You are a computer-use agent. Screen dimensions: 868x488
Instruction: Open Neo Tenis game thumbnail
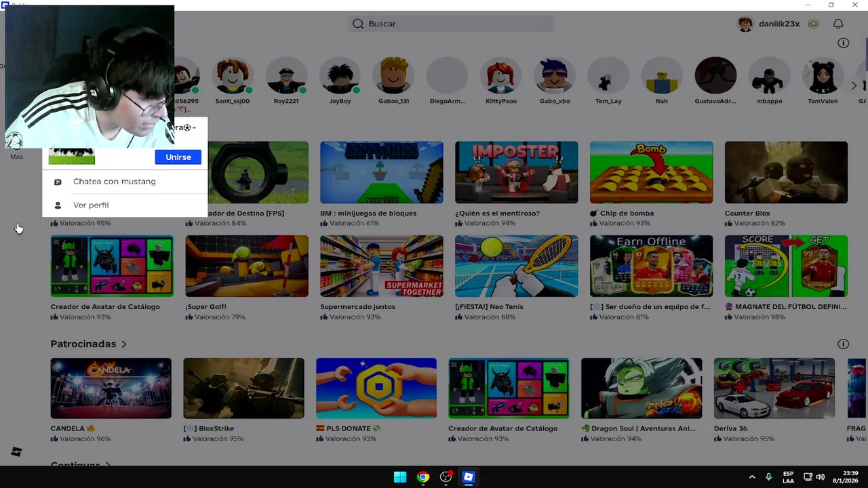(x=517, y=266)
